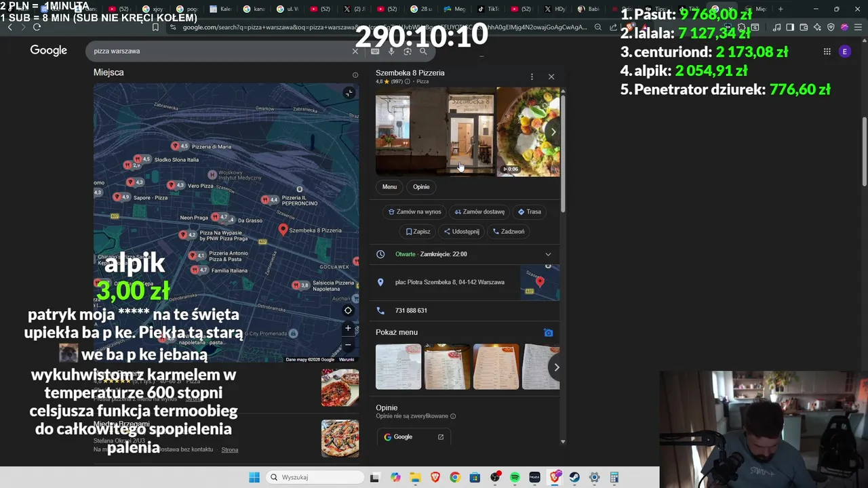Viewport: 868px width, 488px height.
Task: Open the second menu photo thumbnail
Action: click(448, 367)
